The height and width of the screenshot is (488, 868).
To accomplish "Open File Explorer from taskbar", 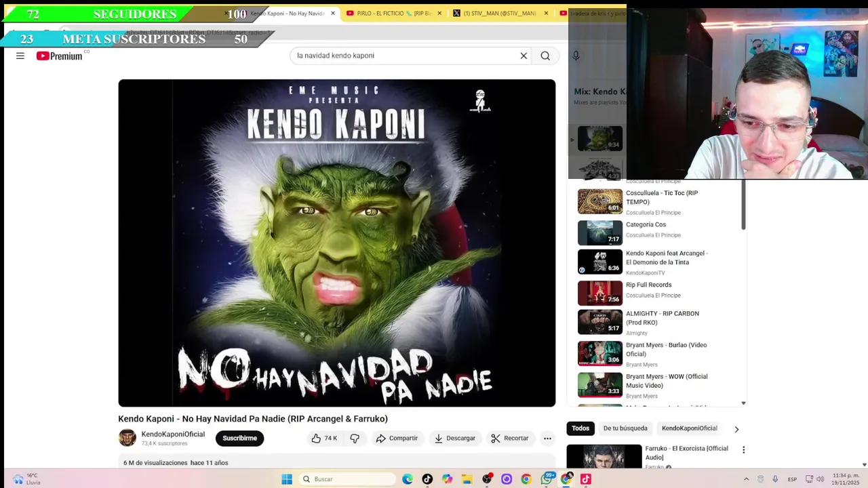I will point(467,479).
